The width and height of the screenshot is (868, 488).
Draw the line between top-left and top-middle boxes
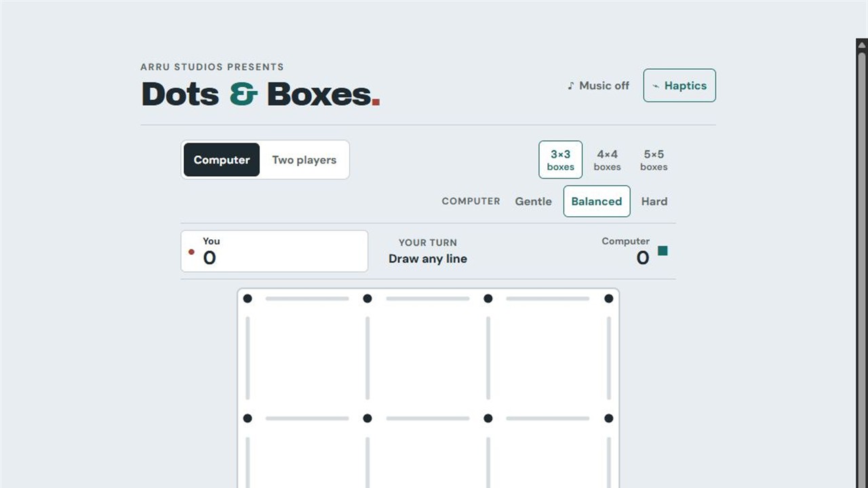click(368, 359)
